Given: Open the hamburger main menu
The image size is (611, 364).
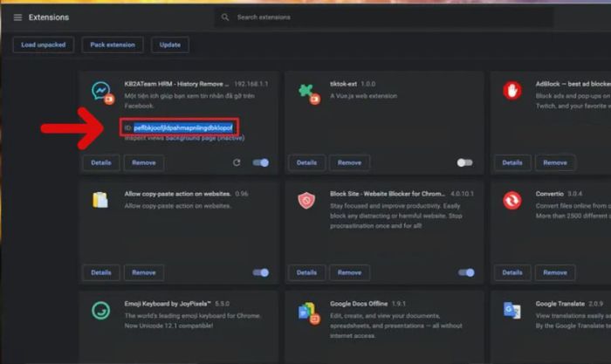Looking at the screenshot, I should 17,17.
